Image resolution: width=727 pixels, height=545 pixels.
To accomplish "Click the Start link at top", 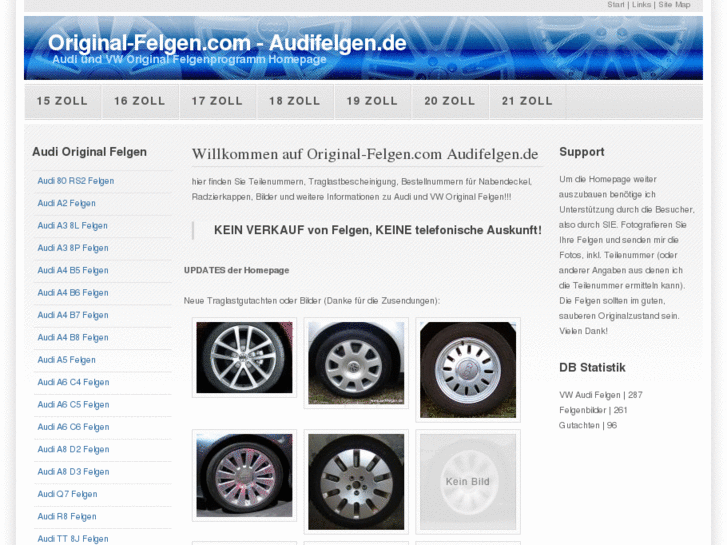I will pos(616,5).
